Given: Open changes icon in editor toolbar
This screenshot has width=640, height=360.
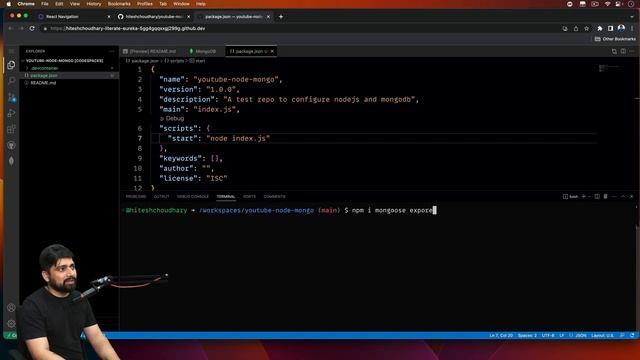Looking at the screenshot, I should click(614, 51).
